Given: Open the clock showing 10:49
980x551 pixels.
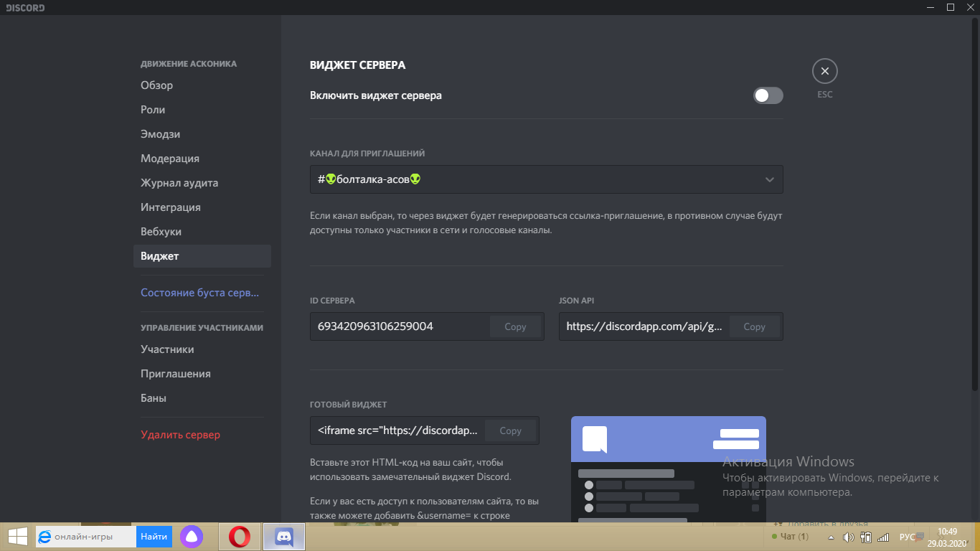Looking at the screenshot, I should click(x=947, y=537).
